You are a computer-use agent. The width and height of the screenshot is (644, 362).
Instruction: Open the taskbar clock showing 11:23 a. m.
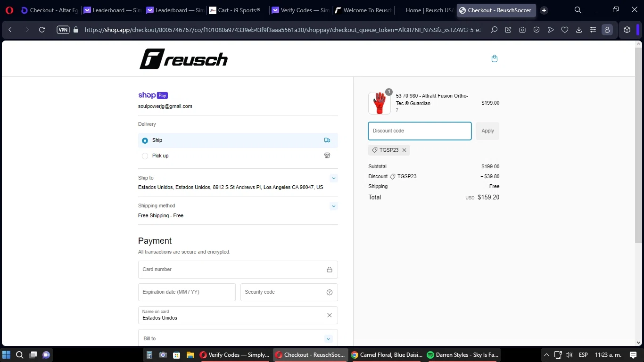point(608,355)
